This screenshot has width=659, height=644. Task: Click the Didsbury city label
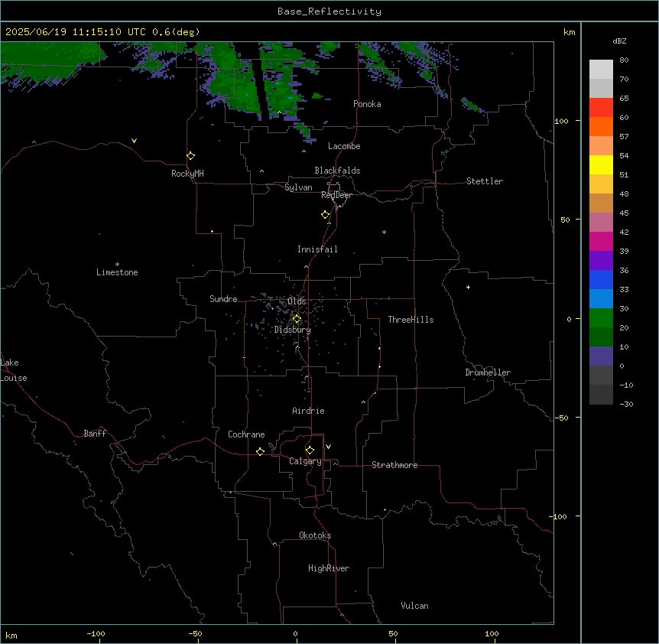point(293,330)
